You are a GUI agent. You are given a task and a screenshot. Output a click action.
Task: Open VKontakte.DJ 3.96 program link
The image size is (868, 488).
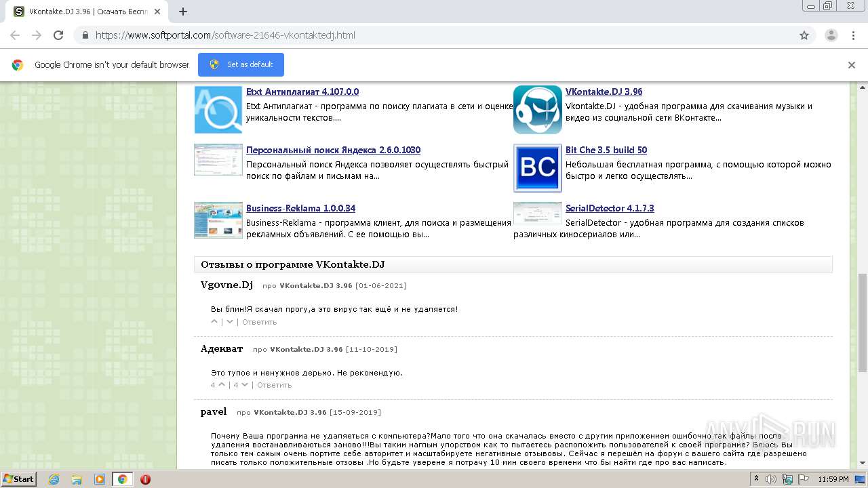(604, 91)
